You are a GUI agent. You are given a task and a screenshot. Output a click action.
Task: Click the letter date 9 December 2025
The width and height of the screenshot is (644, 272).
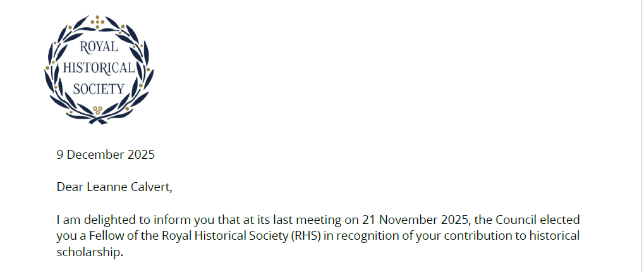[106, 154]
